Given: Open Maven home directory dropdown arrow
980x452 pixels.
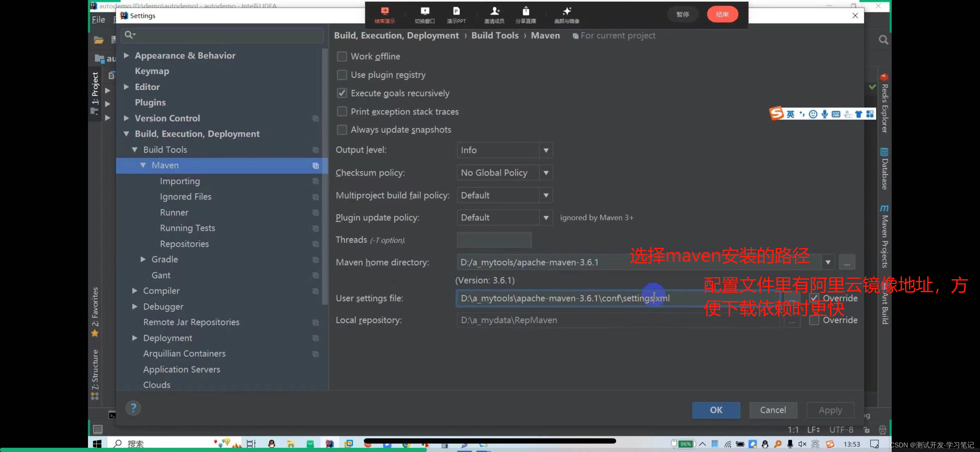Looking at the screenshot, I should click(827, 262).
